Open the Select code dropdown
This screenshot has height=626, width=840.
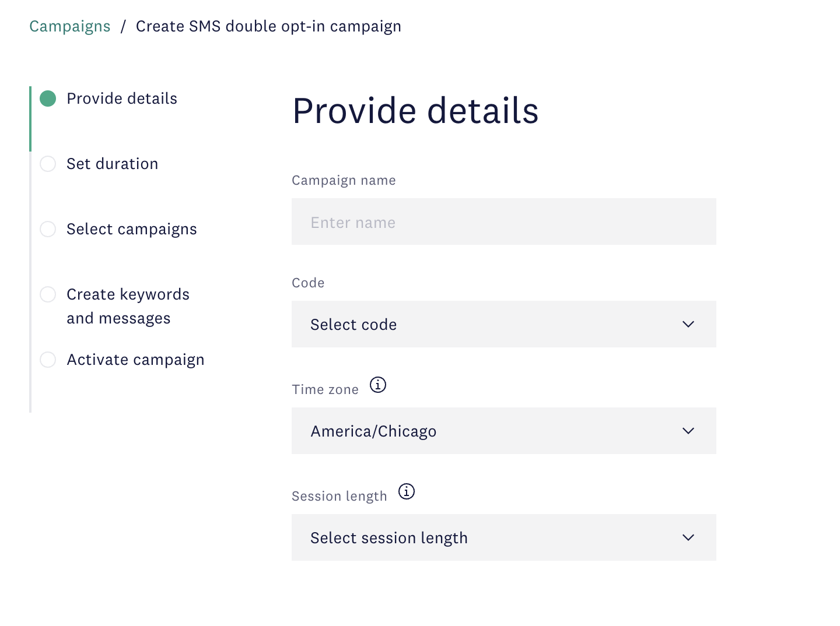503,324
